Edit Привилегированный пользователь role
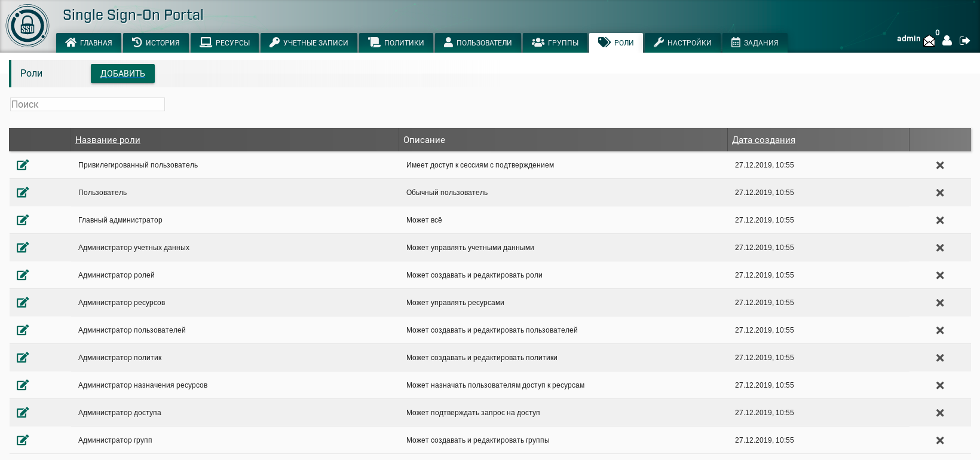This screenshot has width=980, height=460. (x=23, y=165)
